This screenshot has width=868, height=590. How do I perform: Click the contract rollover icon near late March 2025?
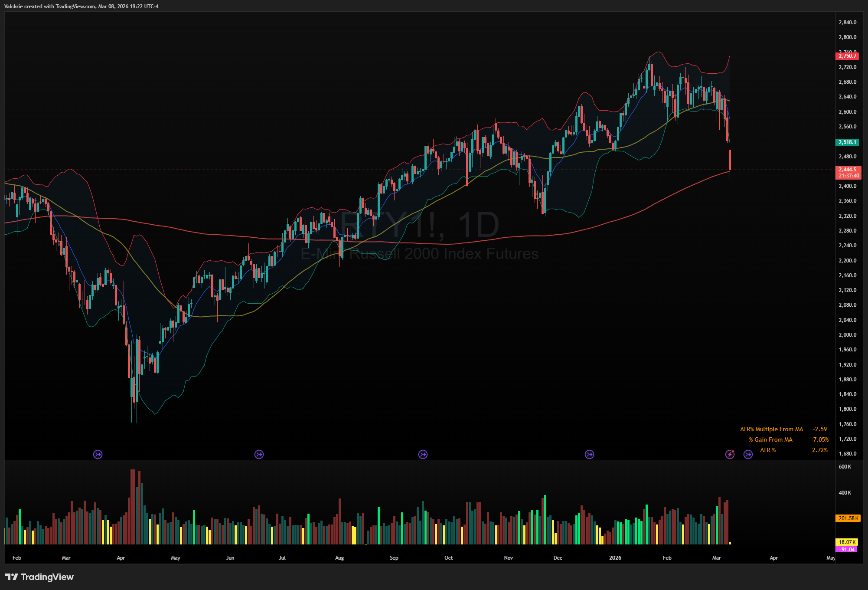click(98, 454)
